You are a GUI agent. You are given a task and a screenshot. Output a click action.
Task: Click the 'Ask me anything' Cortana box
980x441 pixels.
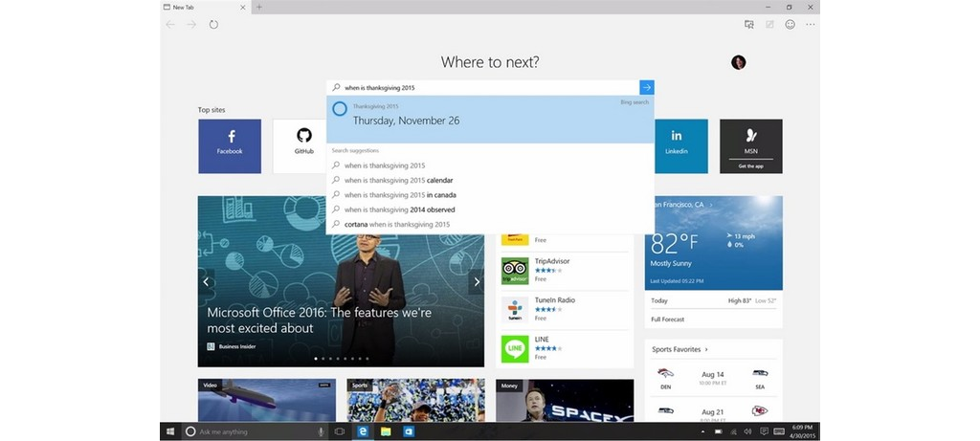pos(255,431)
